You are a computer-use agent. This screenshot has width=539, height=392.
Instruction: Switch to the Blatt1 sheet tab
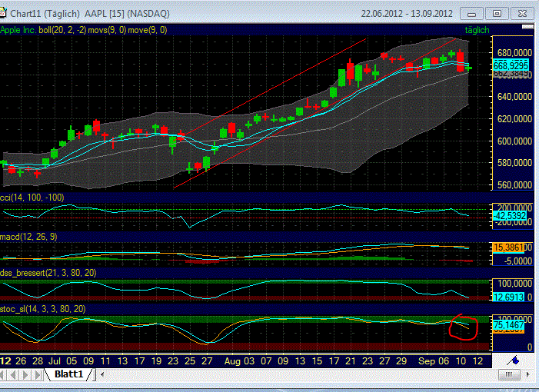pyautogui.click(x=68, y=374)
